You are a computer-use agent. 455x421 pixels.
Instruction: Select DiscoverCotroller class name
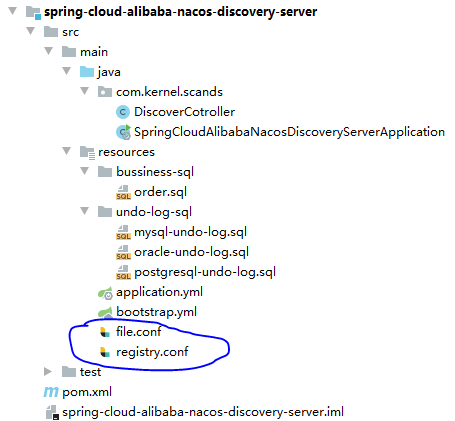tap(184, 112)
